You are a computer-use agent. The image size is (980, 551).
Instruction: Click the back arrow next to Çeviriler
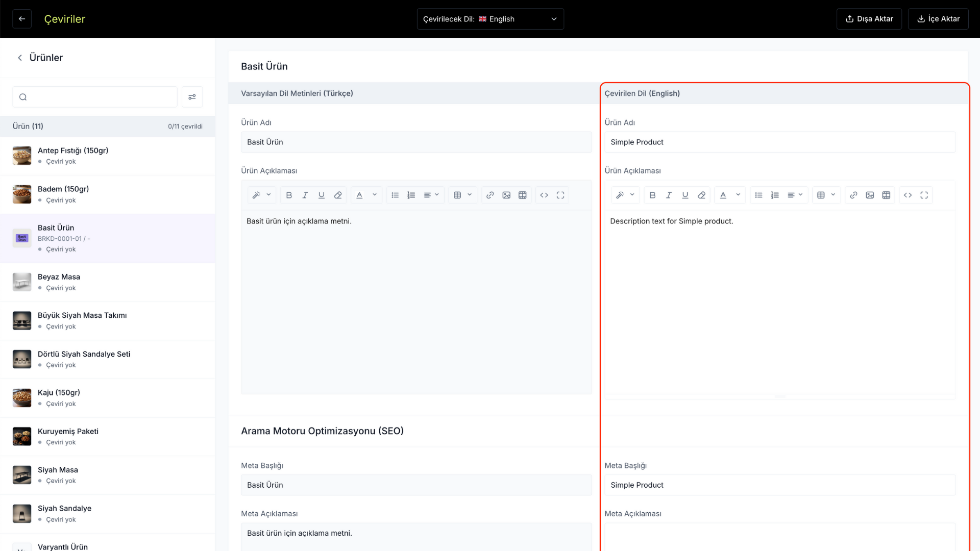(x=22, y=19)
